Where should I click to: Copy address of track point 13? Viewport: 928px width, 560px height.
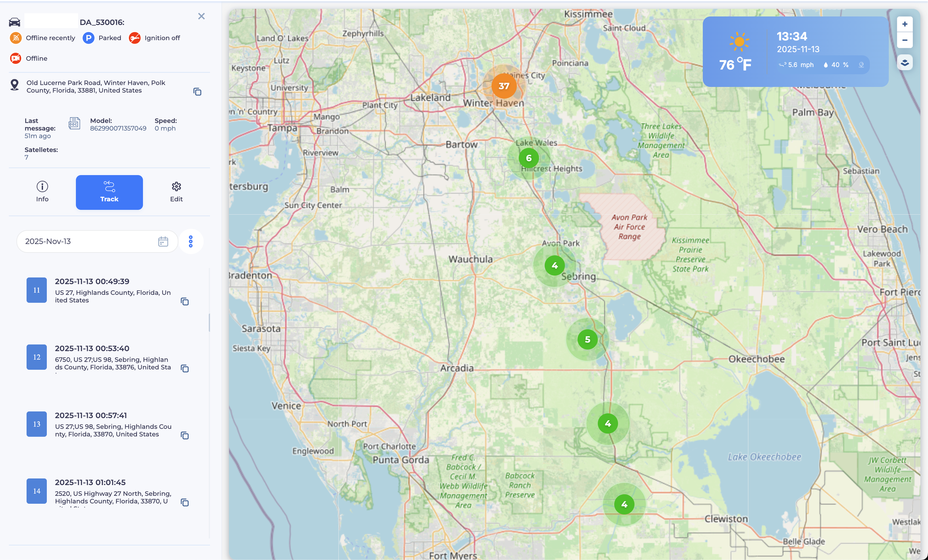(184, 435)
